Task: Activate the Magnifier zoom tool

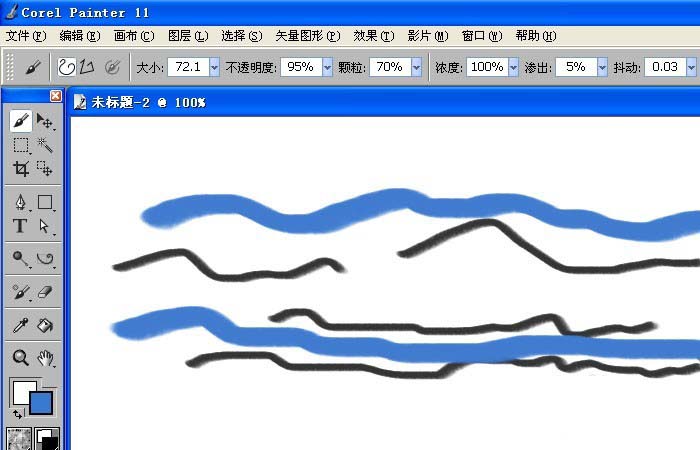Action: [x=20, y=358]
